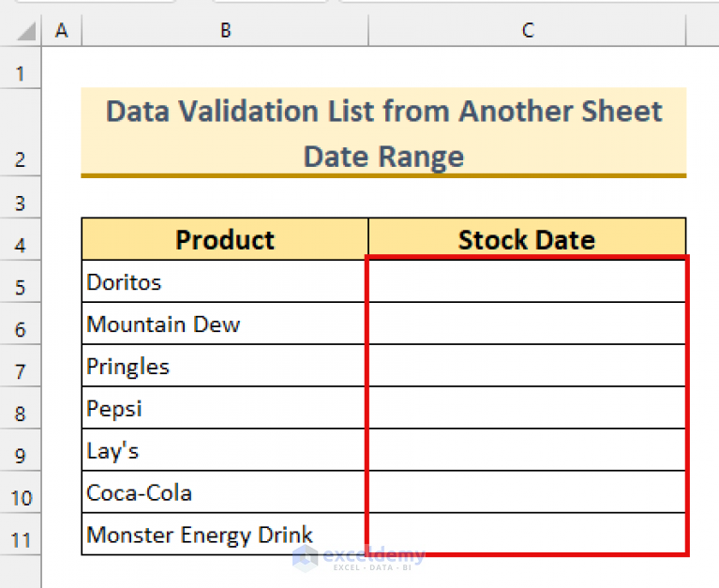Select the Product header cell
Viewport: 719px width, 588px height.
(x=225, y=240)
